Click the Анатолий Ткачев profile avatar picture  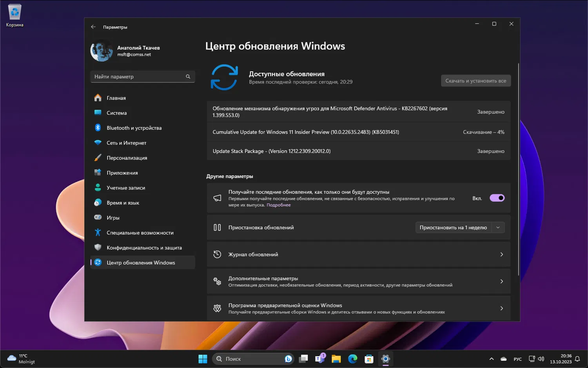[102, 51]
